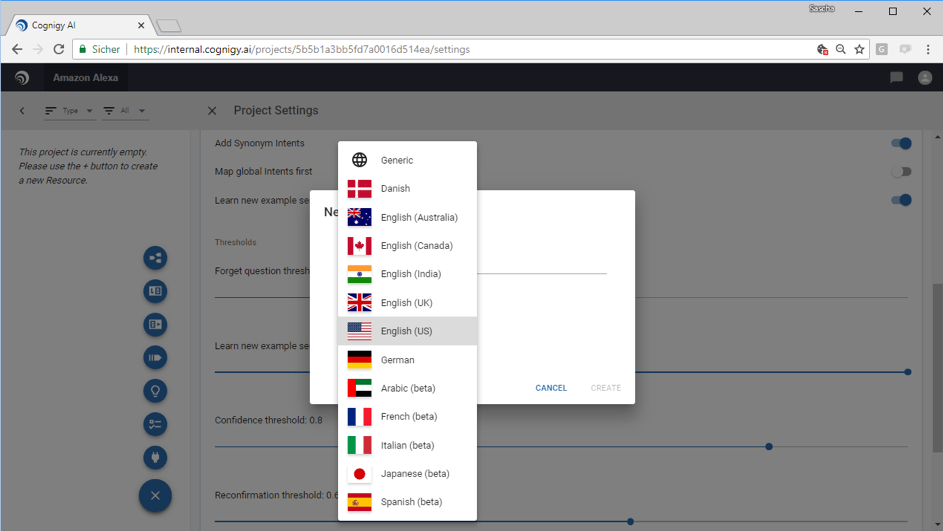This screenshot has height=531, width=943.
Task: Expand the All filter dropdown
Action: click(x=124, y=111)
